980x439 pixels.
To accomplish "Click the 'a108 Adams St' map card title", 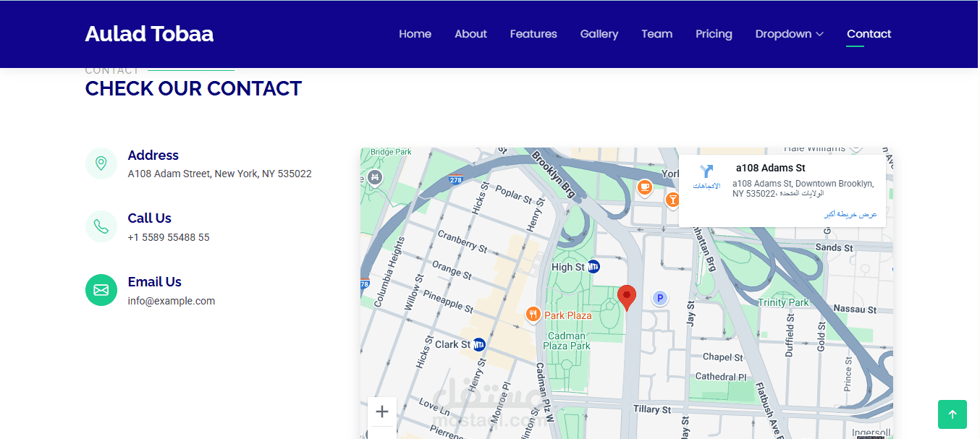I will click(x=771, y=168).
